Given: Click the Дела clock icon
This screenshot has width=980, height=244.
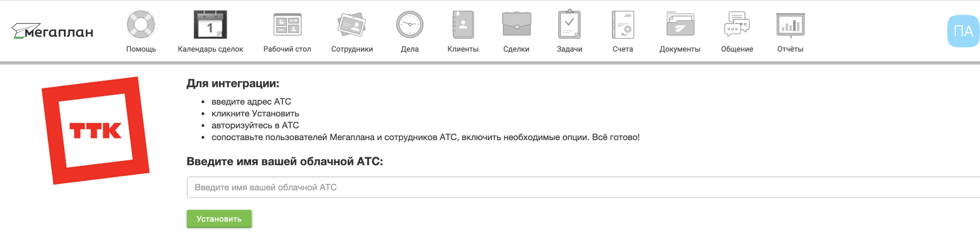Looking at the screenshot, I should click(409, 25).
